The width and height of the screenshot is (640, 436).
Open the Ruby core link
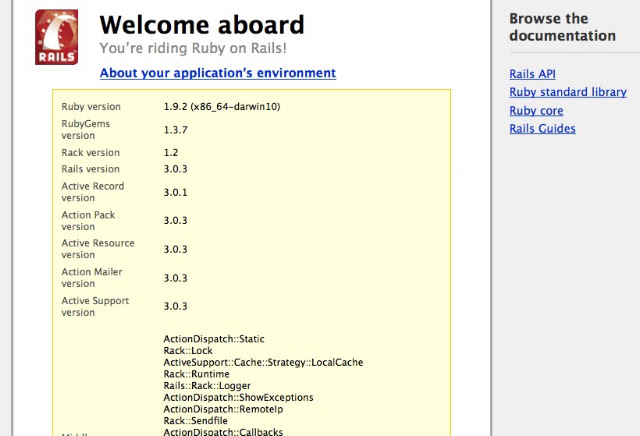click(x=536, y=111)
